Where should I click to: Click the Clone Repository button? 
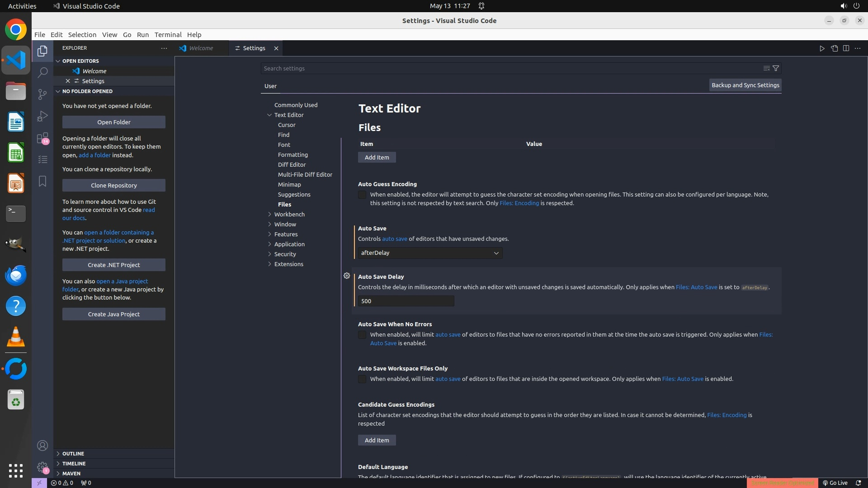[x=113, y=185]
